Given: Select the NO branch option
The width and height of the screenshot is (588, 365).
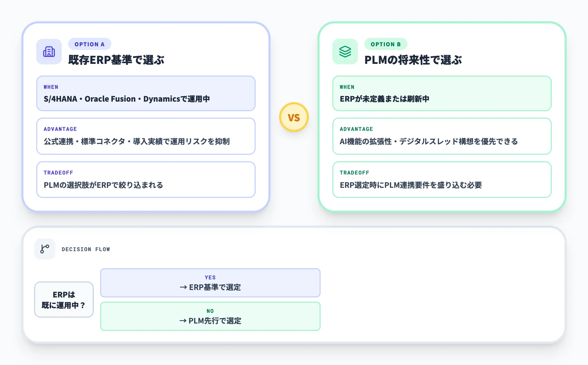Looking at the screenshot, I should [x=210, y=316].
